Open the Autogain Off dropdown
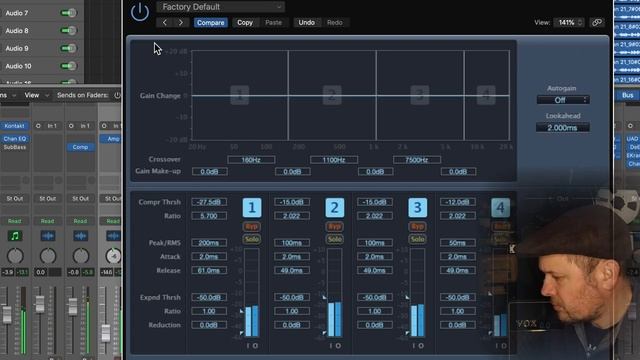 [562, 100]
